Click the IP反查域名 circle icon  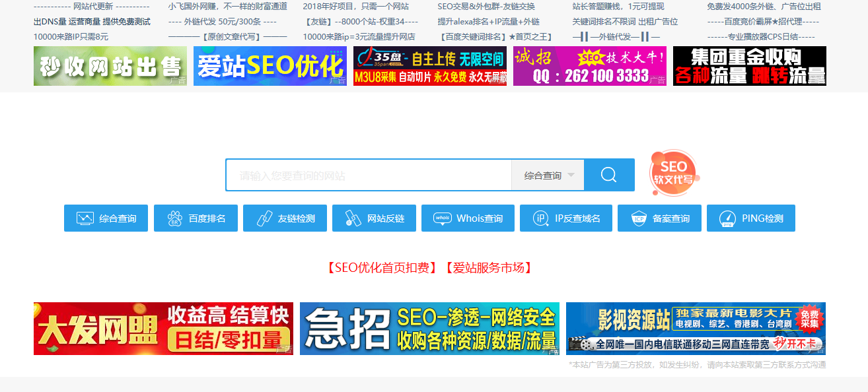[x=541, y=218]
